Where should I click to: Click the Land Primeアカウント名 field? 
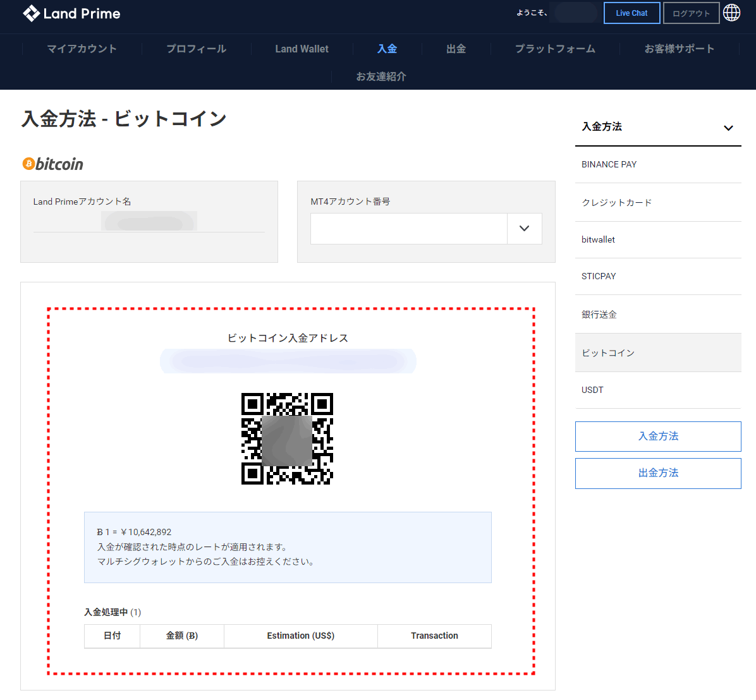click(x=149, y=221)
